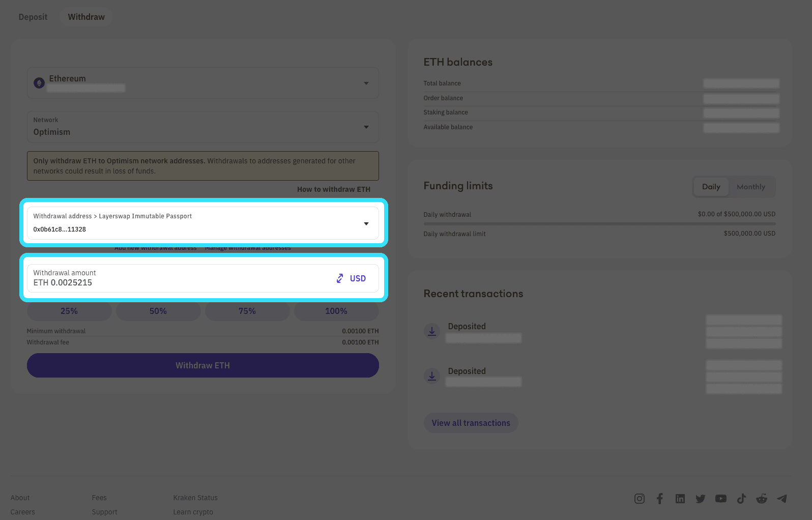
Task: Open the YouTube social icon
Action: (x=721, y=499)
